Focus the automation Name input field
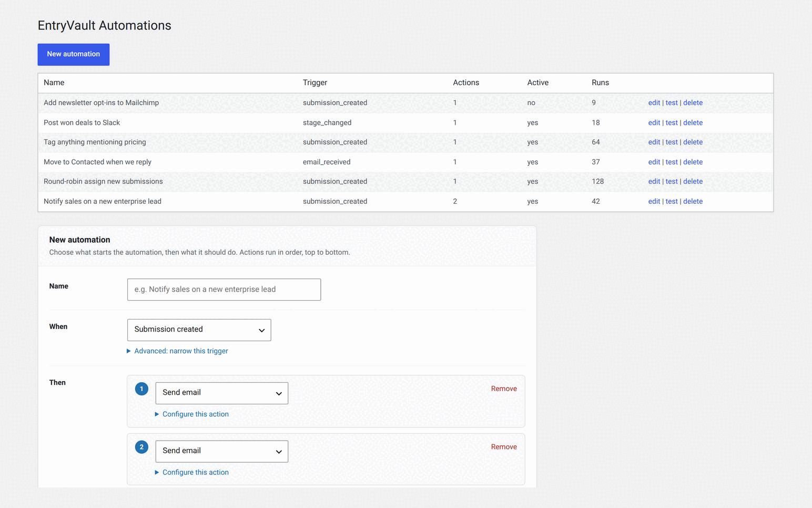Viewport: 812px width, 508px height. click(x=224, y=290)
